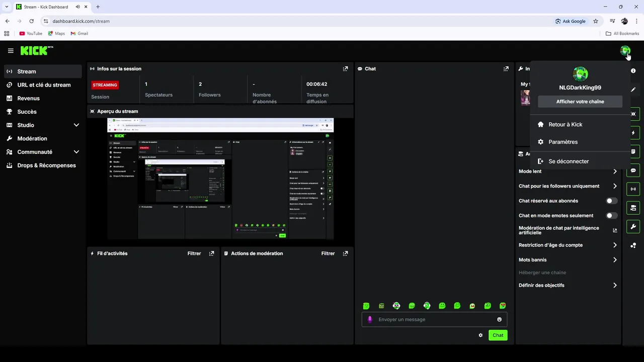Screen dimensions: 644x362
Task: Open Filtrer in Fil d'activités panel
Action: pyautogui.click(x=194, y=253)
